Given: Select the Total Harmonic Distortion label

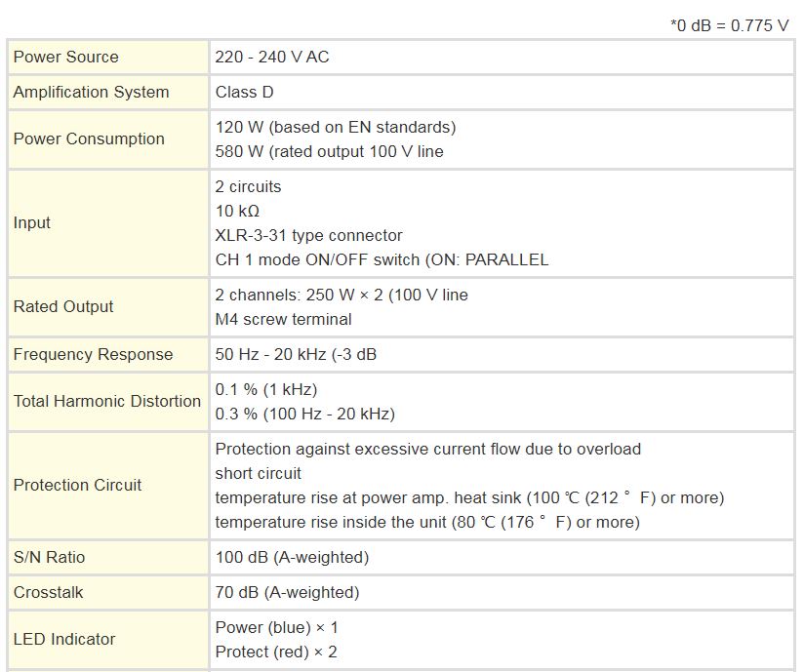Looking at the screenshot, I should (x=106, y=401).
